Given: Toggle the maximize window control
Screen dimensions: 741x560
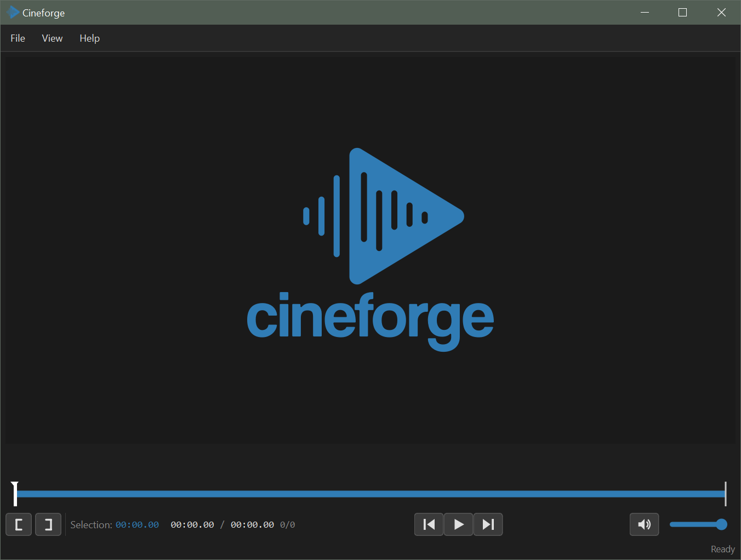Looking at the screenshot, I should (x=682, y=12).
